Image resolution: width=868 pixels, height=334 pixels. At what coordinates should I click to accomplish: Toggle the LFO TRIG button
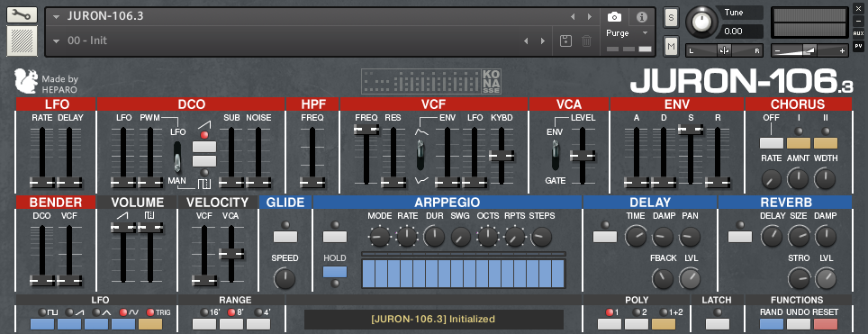(x=150, y=324)
